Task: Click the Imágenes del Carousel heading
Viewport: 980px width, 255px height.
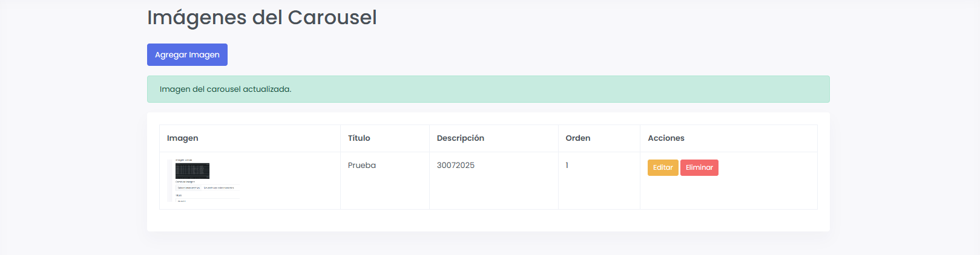Action: pos(261,18)
